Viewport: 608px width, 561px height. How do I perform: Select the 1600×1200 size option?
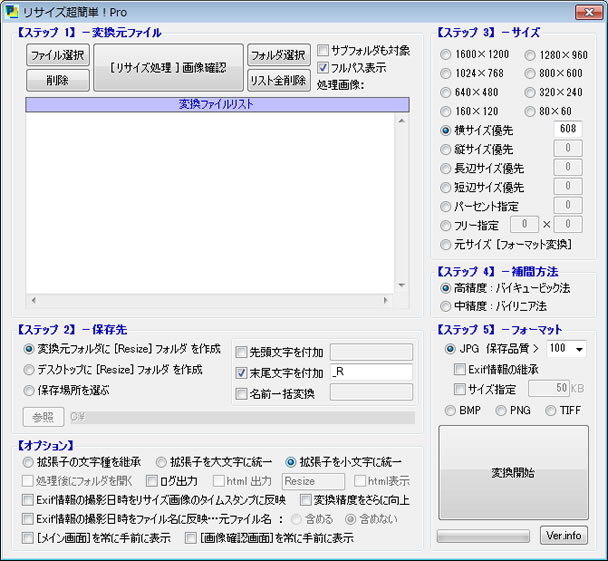(446, 54)
